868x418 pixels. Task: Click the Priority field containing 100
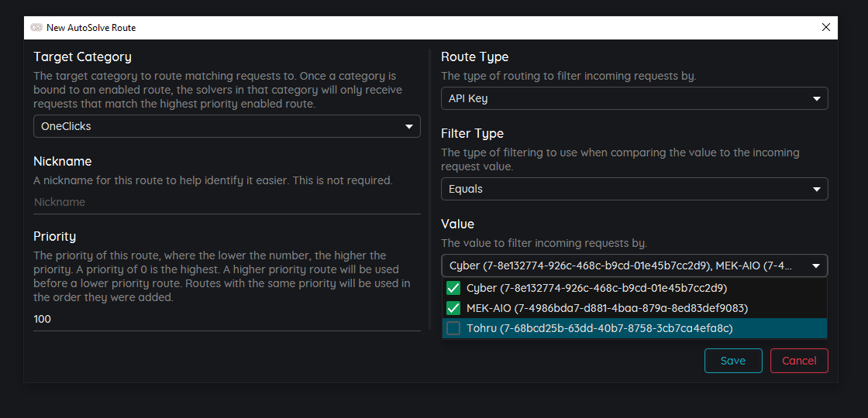[226, 319]
